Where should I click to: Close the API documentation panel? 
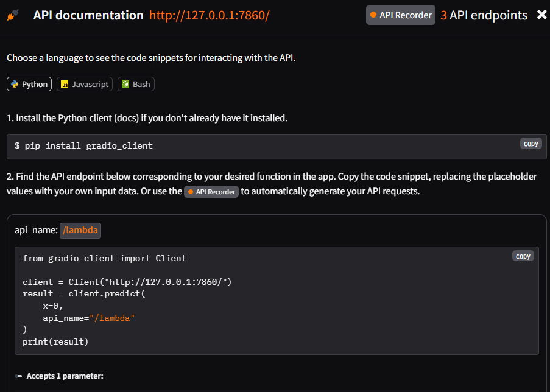tap(541, 15)
